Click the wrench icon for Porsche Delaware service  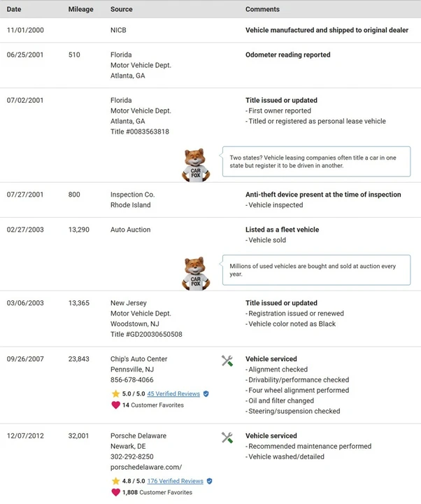(227, 437)
